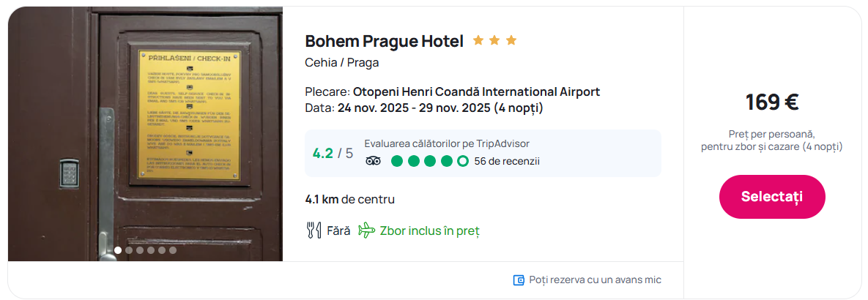This screenshot has width=868, height=300.
Task: Click the green airplane flight icon
Action: (x=366, y=230)
